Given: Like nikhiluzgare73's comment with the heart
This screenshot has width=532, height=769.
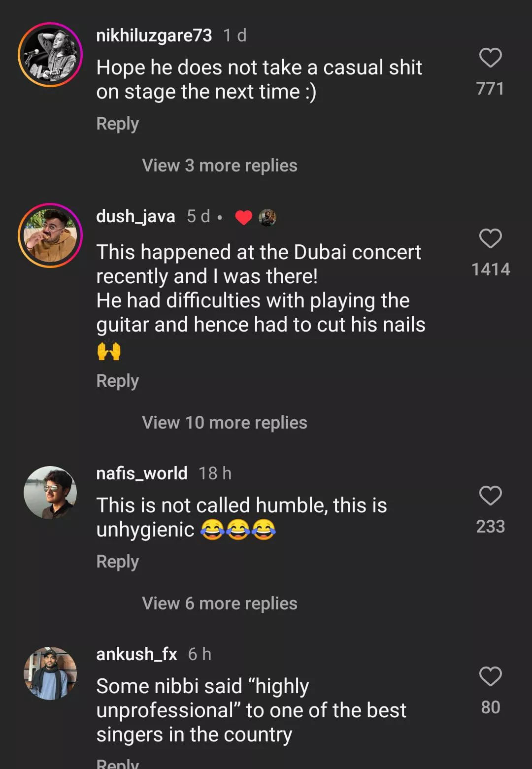Looking at the screenshot, I should [490, 58].
